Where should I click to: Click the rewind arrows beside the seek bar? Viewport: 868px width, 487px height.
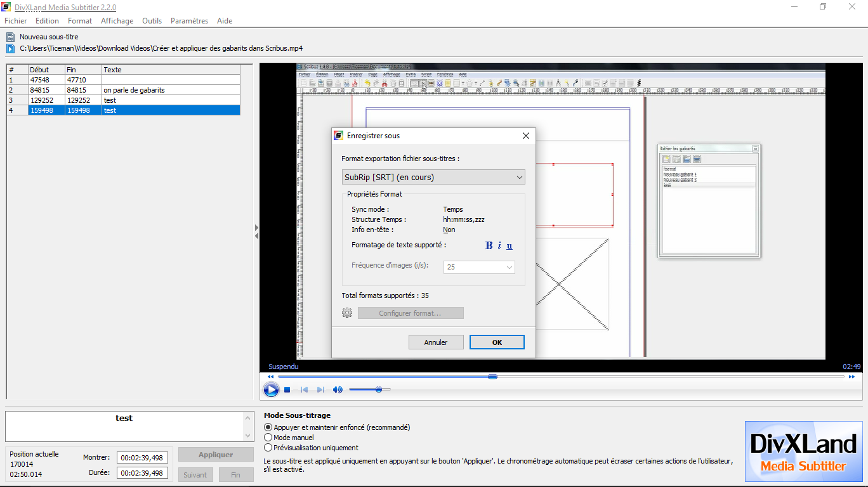point(271,377)
